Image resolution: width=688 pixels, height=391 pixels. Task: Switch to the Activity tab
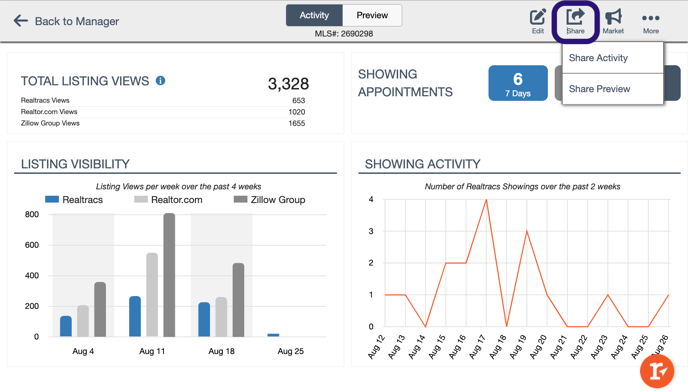(314, 15)
